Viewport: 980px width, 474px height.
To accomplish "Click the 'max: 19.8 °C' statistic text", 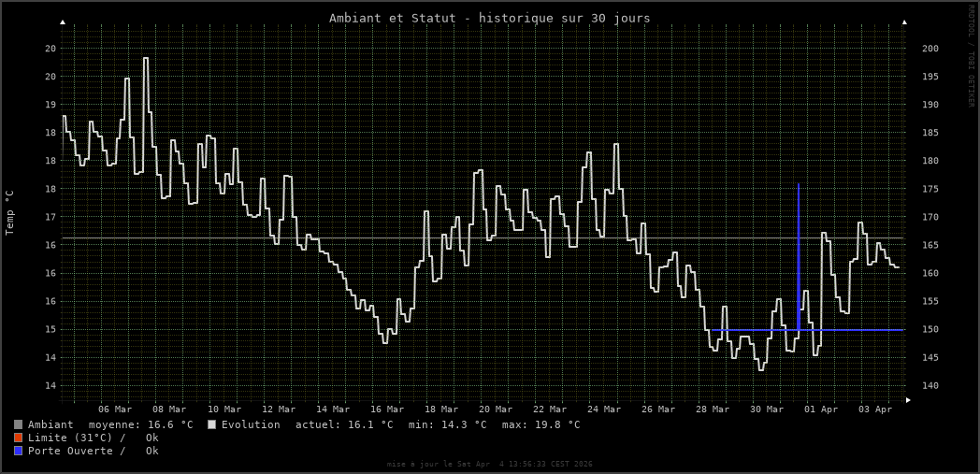I will pyautogui.click(x=540, y=424).
